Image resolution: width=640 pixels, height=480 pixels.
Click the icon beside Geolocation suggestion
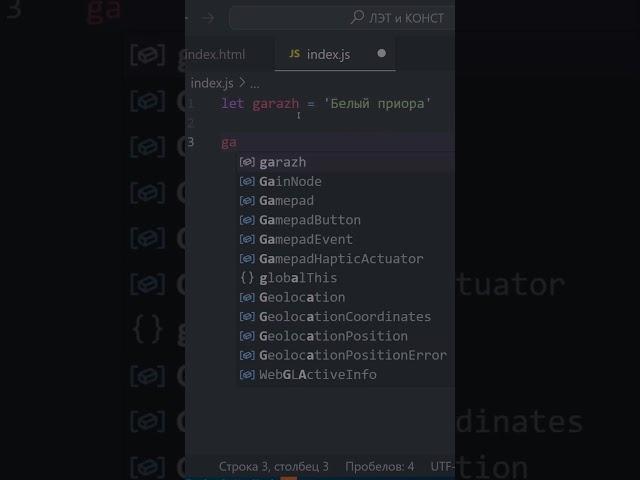[248, 297]
